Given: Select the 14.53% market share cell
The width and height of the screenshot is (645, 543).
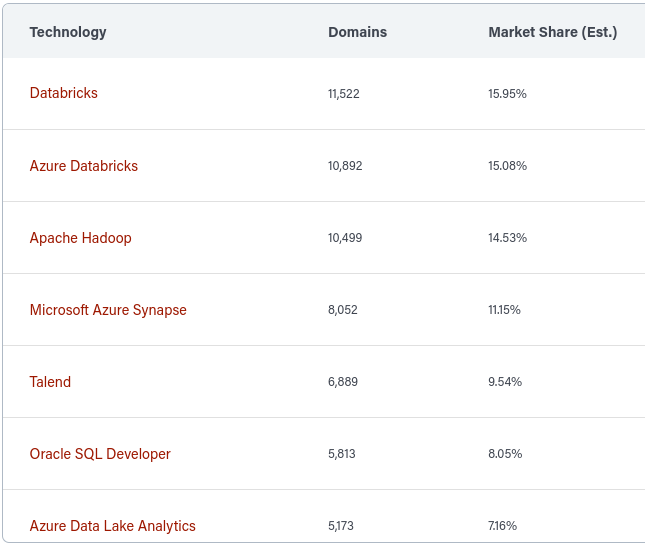Looking at the screenshot, I should coord(508,238).
